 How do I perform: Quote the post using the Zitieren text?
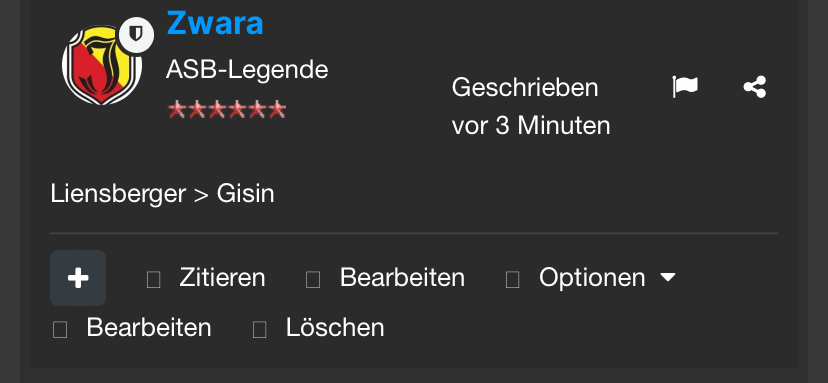[x=222, y=277]
